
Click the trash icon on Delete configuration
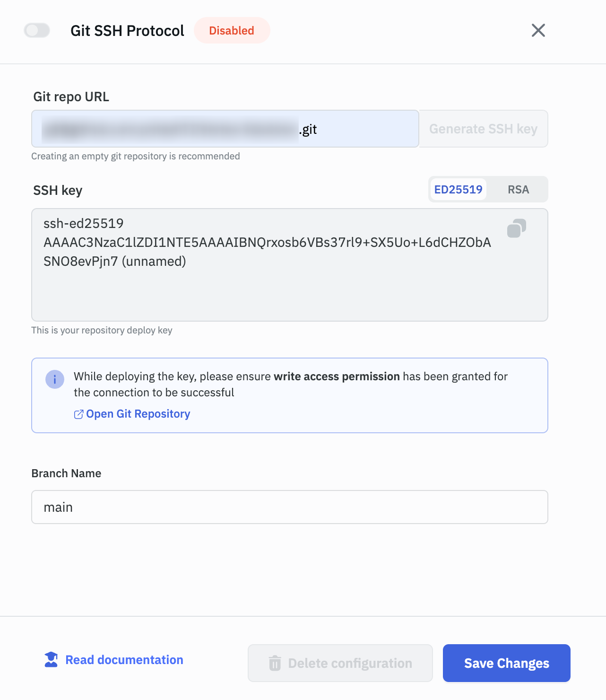click(x=275, y=663)
